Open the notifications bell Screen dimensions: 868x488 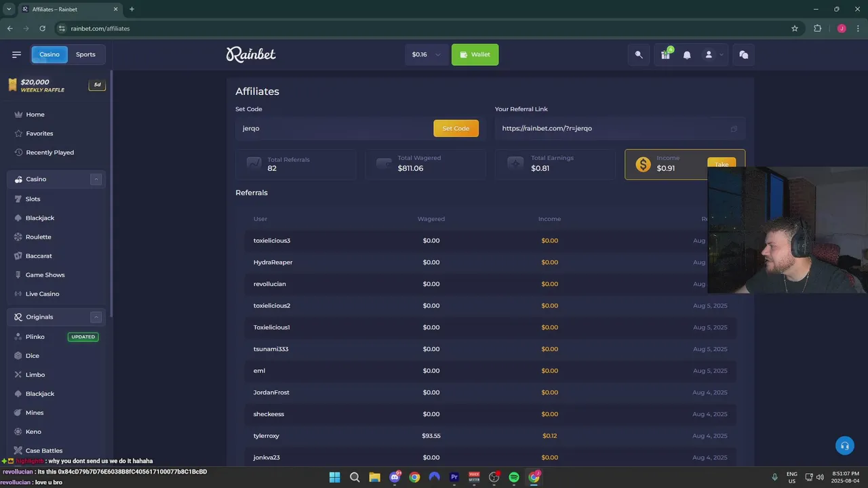point(687,55)
